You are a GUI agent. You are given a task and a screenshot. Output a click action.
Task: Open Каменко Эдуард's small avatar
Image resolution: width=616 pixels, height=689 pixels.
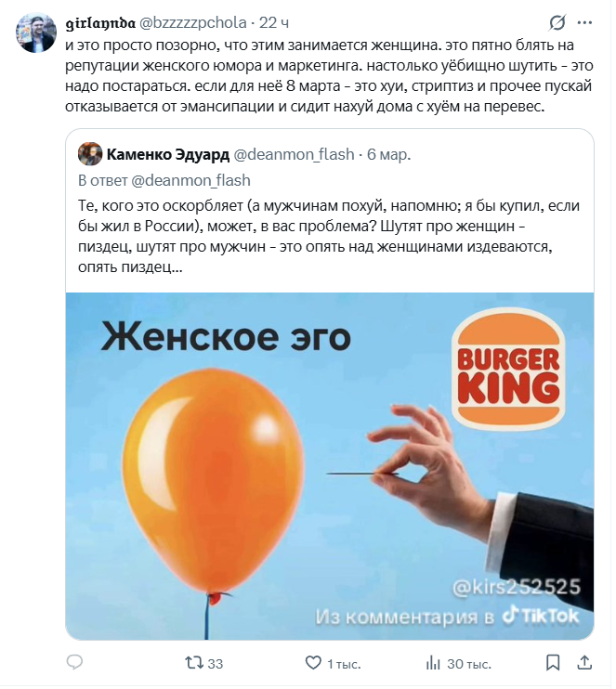tap(90, 154)
